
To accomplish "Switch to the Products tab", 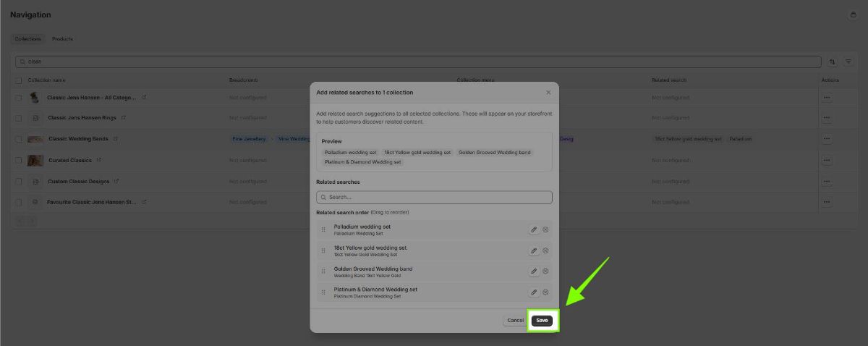I will [62, 39].
